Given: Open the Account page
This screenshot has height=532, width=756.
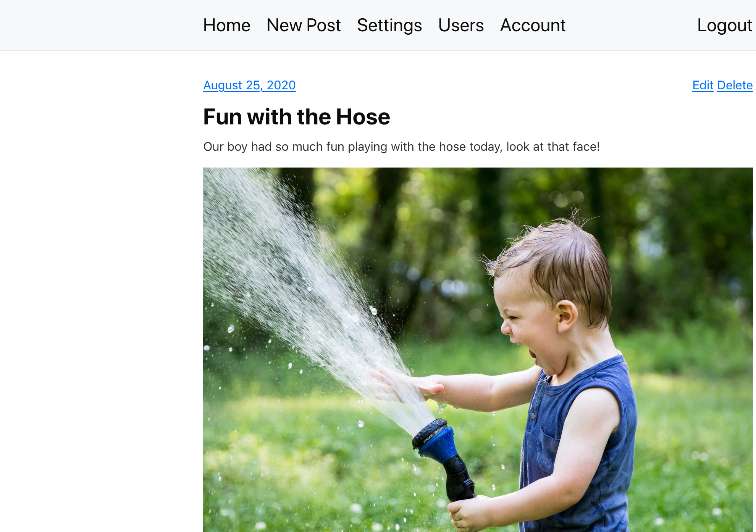Looking at the screenshot, I should (533, 25).
